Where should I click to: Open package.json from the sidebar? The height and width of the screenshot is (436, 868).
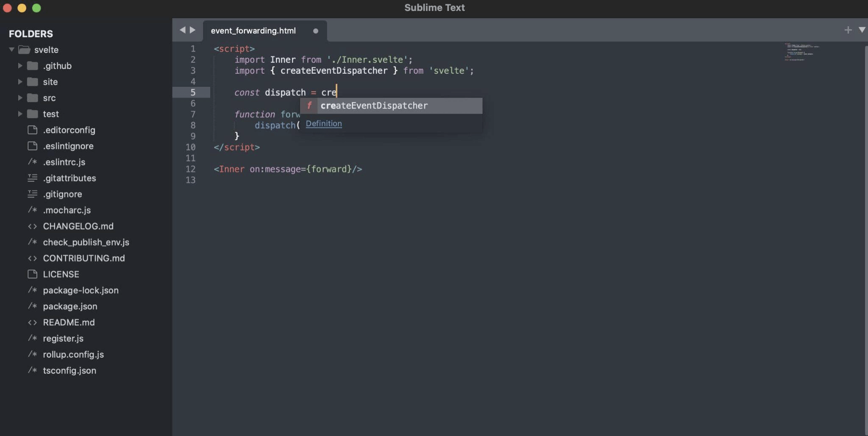70,306
